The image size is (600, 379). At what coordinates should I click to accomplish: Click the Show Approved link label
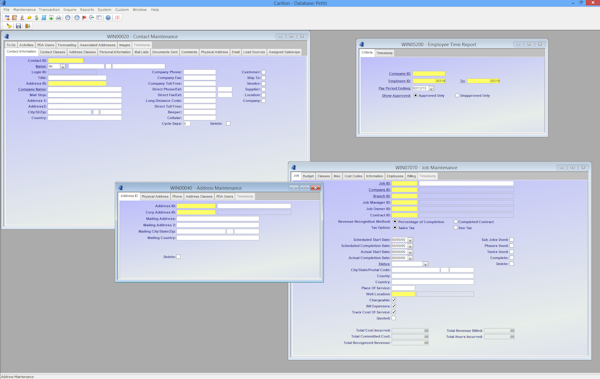point(396,96)
